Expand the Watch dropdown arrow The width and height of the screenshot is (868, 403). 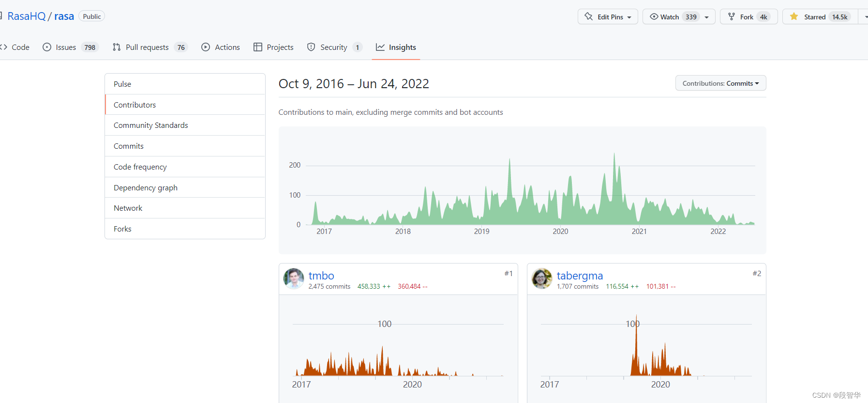(707, 17)
